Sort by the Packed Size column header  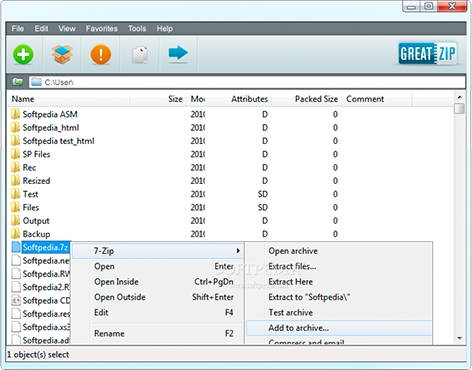point(307,99)
